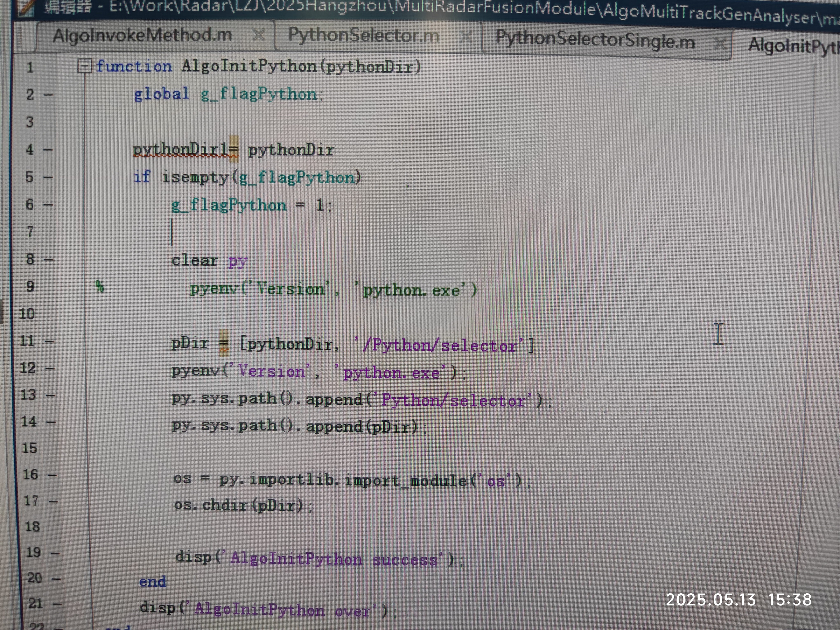Set breakpoint at line 6 dash

point(48,205)
